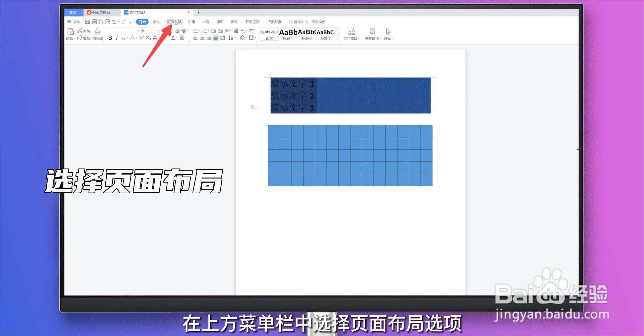This screenshot has height=336, width=644.
Task: Toggle underline on the selected text
Action: pos(123,38)
